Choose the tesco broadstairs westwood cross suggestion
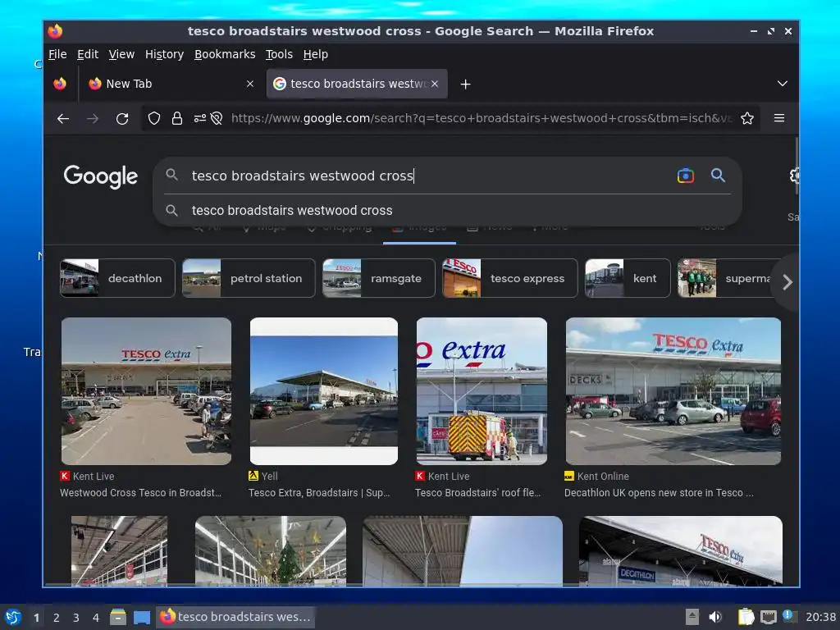 [x=292, y=211]
